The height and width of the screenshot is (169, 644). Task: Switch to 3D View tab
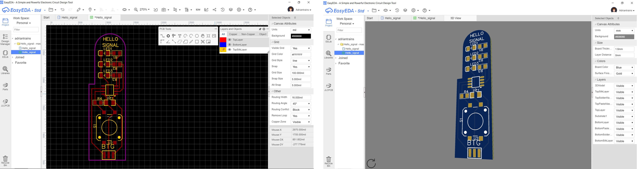pos(456,18)
